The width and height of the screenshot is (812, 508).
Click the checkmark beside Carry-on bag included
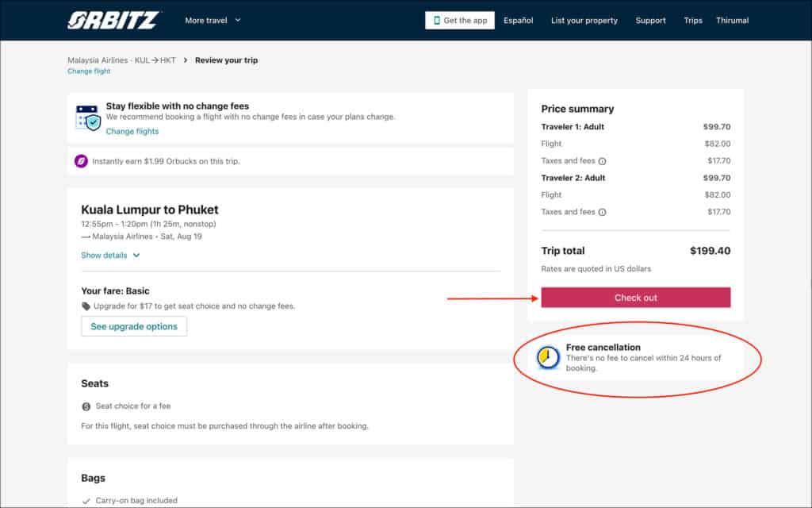coord(86,501)
